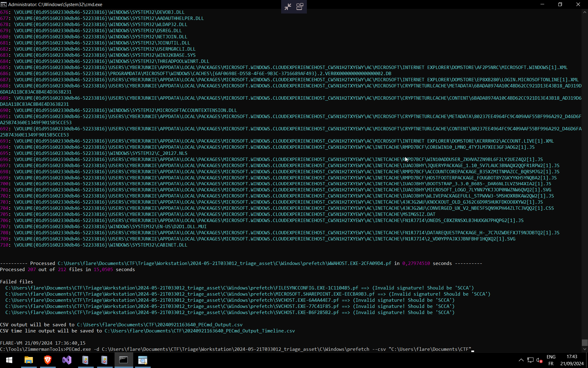Open the clock showing 17:43 21/09/2024
The height and width of the screenshot is (368, 588).
572,360
